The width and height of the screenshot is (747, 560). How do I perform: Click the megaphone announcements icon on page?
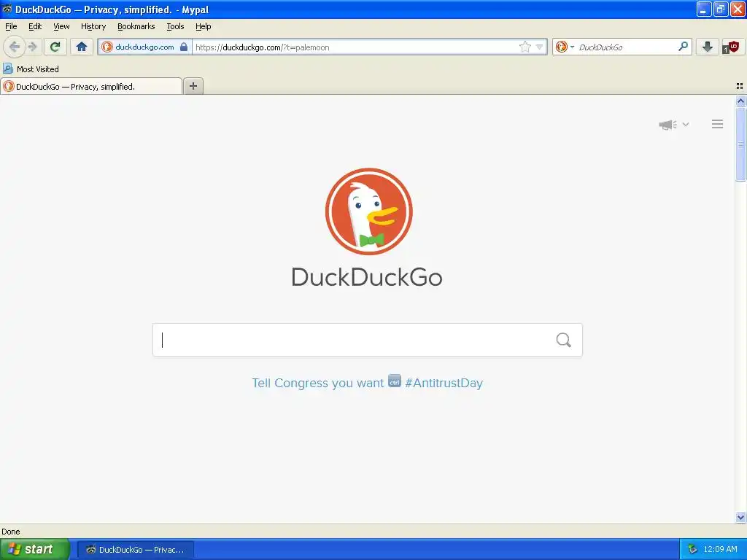tap(667, 125)
